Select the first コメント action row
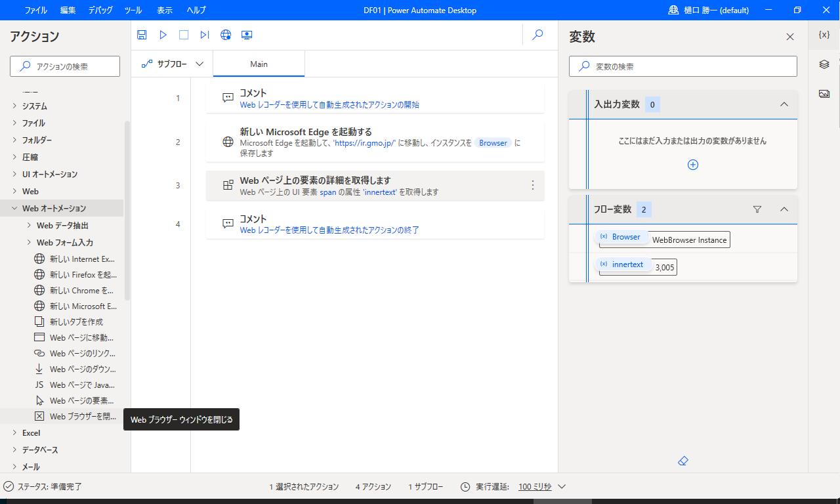 [375, 98]
